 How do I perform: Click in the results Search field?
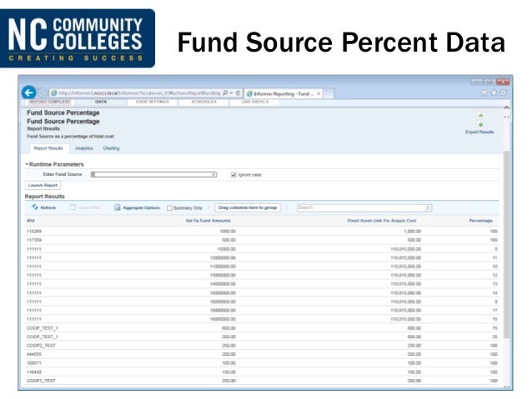(361, 207)
